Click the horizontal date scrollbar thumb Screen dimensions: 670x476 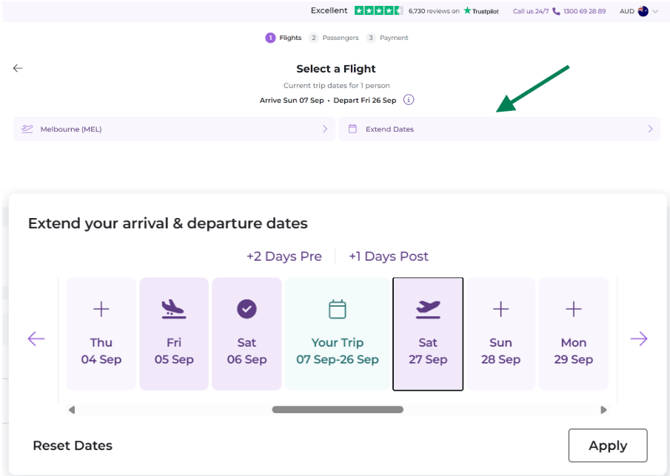coord(338,409)
